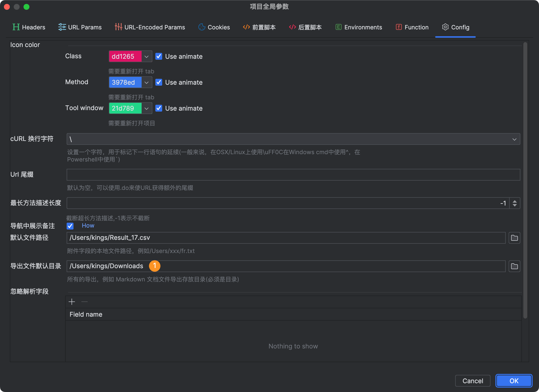
Task: Open folder browser for 默认文件路径
Action: pyautogui.click(x=514, y=238)
